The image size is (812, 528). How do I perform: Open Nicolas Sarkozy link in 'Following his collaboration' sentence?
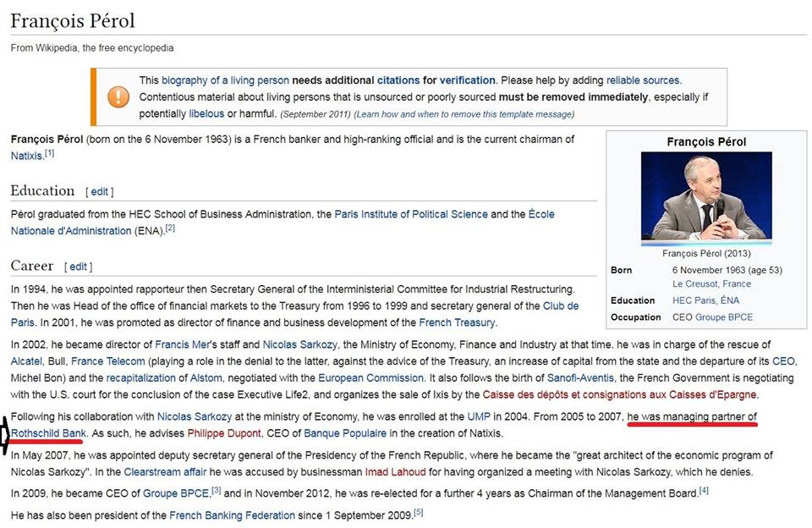click(x=195, y=416)
